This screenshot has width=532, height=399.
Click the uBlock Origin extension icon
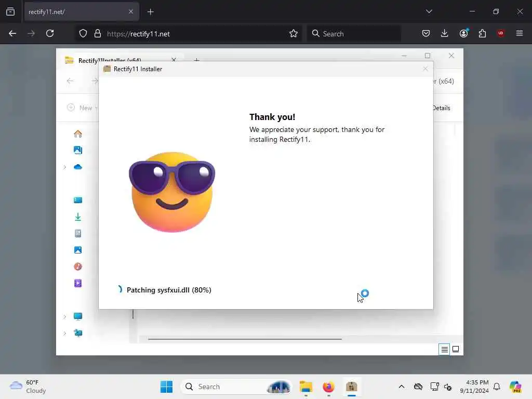[501, 33]
